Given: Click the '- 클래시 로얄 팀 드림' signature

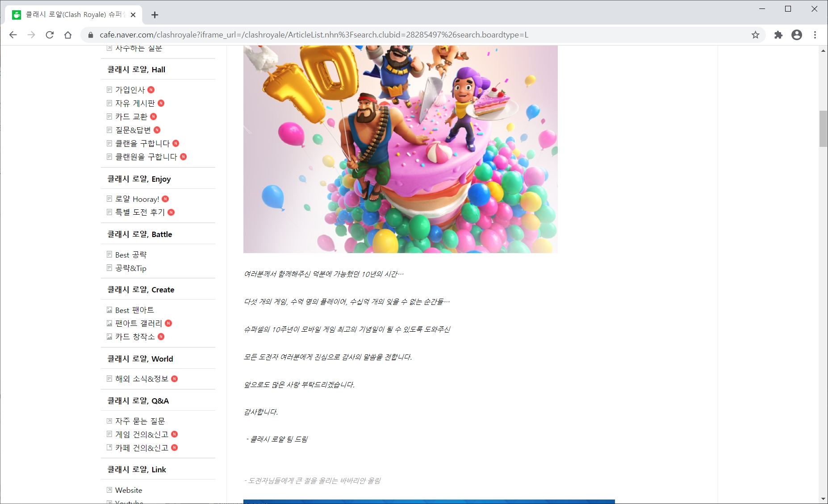Looking at the screenshot, I should click(276, 439).
